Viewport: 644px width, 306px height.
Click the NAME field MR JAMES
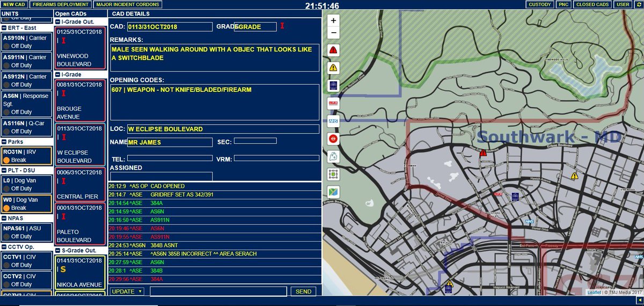[170, 142]
